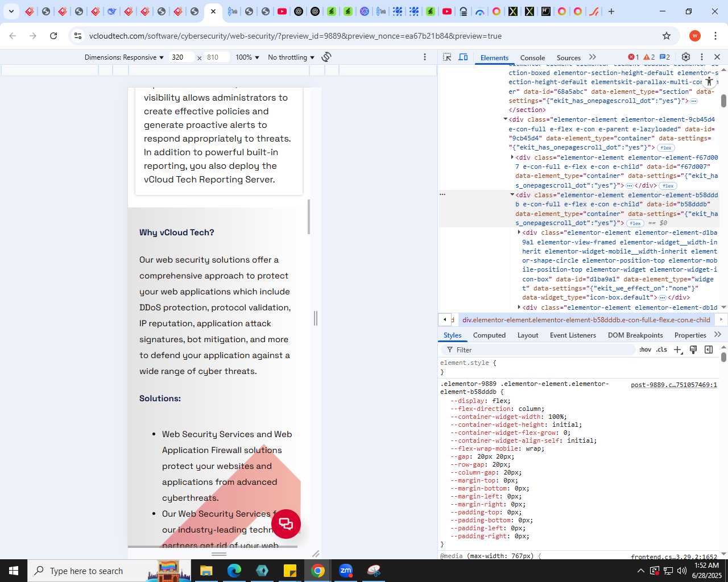Open DevTools settings gear

click(x=686, y=57)
